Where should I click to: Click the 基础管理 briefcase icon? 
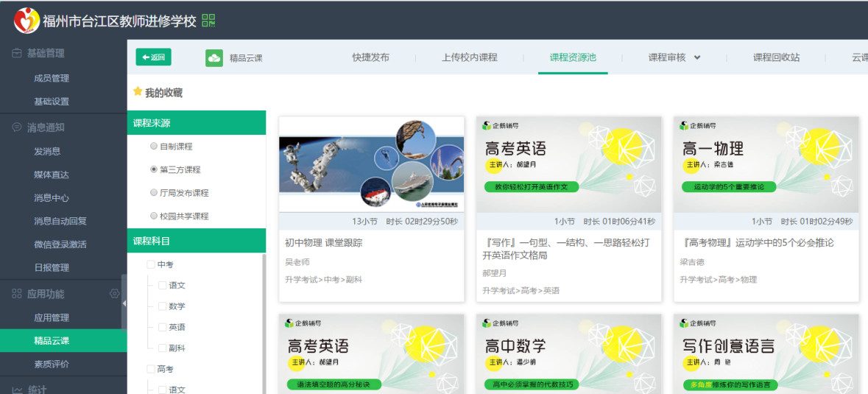pyautogui.click(x=17, y=53)
